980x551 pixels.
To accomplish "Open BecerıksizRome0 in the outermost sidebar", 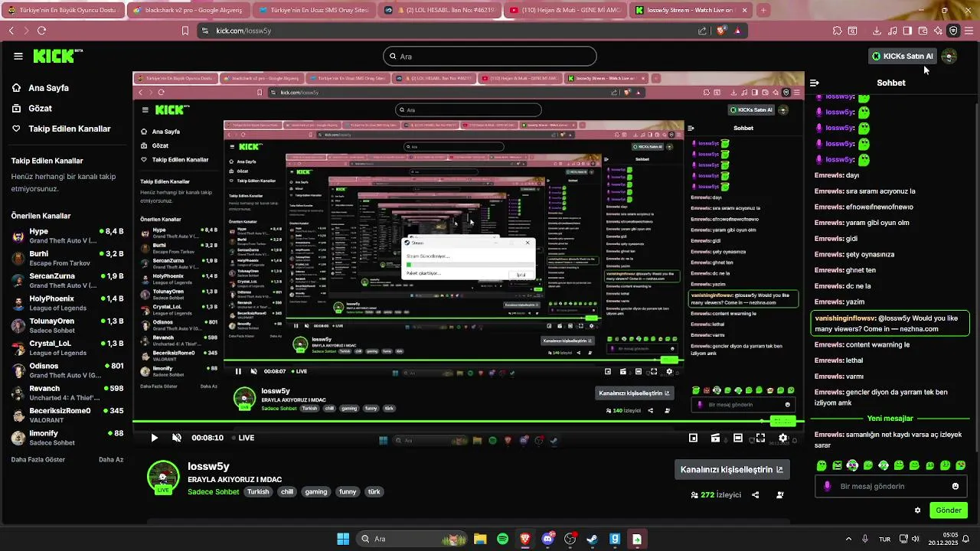I will [67, 415].
